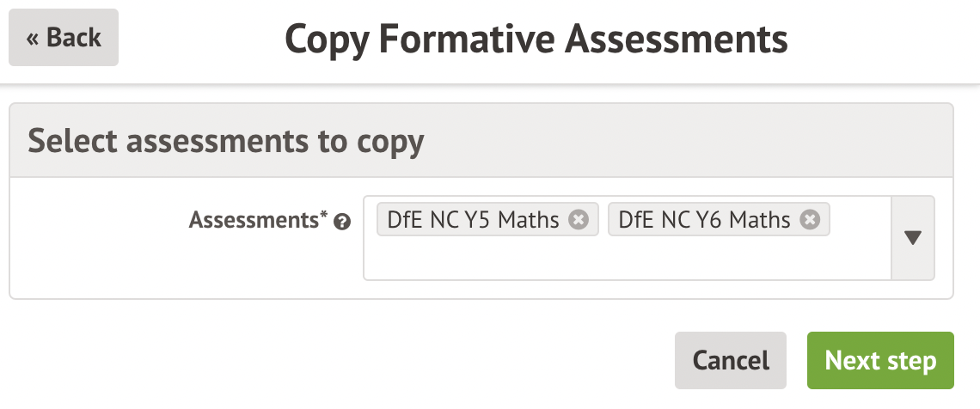Go back with the Back button
Viewport: 980px width, 409px height.
point(64,38)
